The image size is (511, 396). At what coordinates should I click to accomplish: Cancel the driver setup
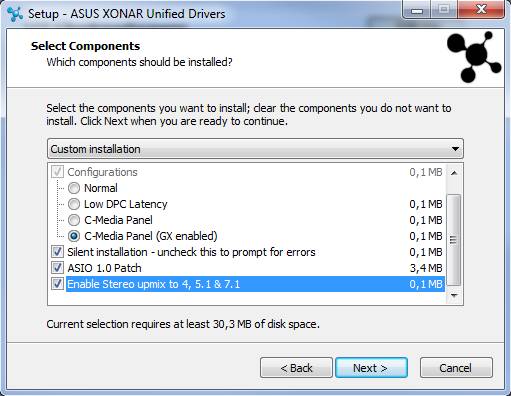coord(456,368)
